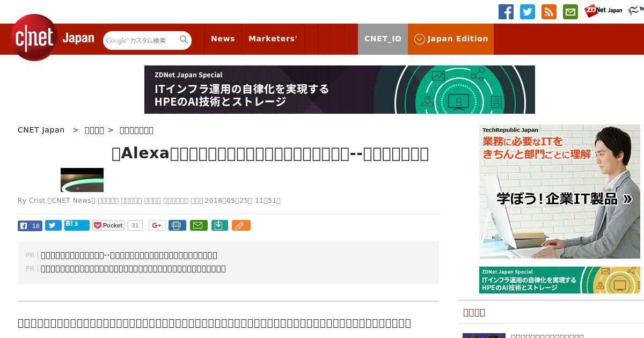The image size is (644, 338).
Task: Open the CNET_ID tab
Action: click(x=383, y=39)
